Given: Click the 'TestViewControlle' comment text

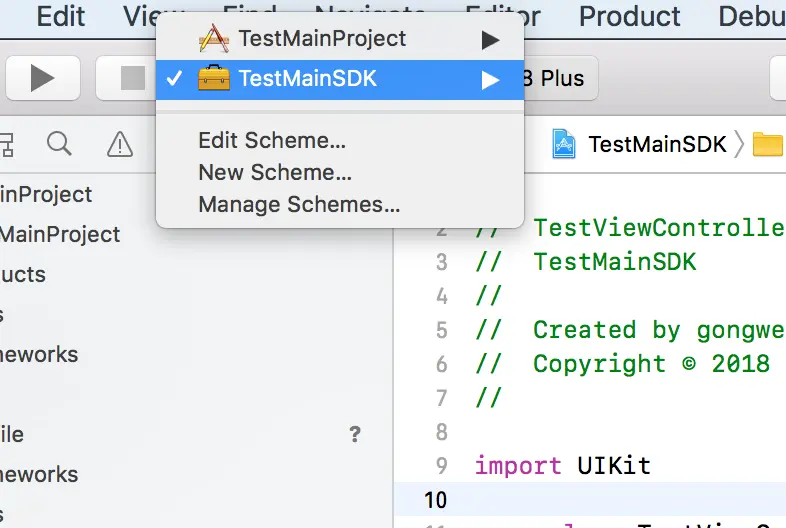Looking at the screenshot, I should click(x=659, y=228).
